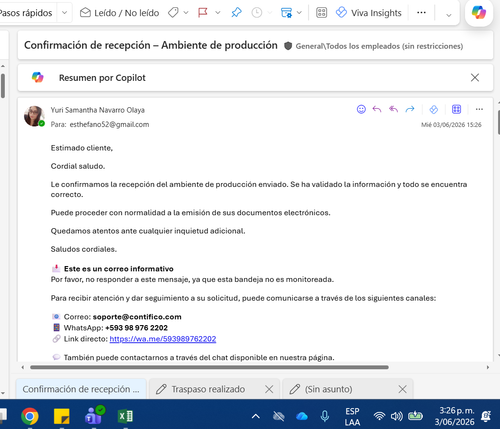The width and height of the screenshot is (500, 429).
Task: Click Yuri Samantha's profile picture
Action: click(x=34, y=116)
